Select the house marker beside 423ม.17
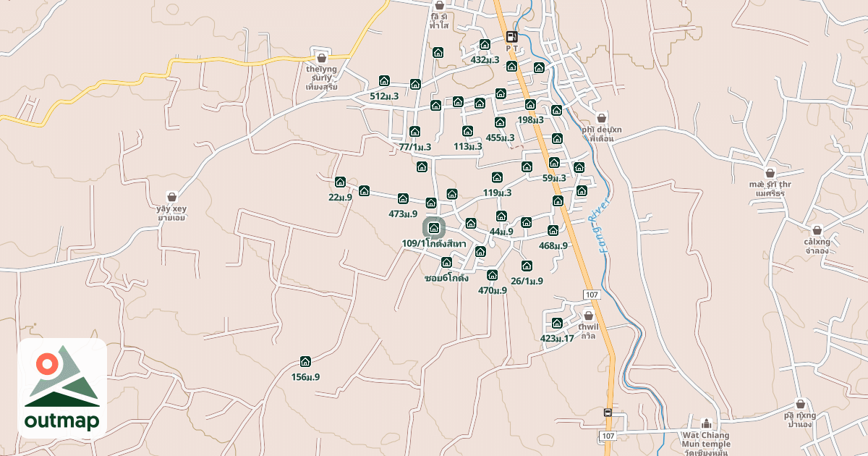 (557, 323)
